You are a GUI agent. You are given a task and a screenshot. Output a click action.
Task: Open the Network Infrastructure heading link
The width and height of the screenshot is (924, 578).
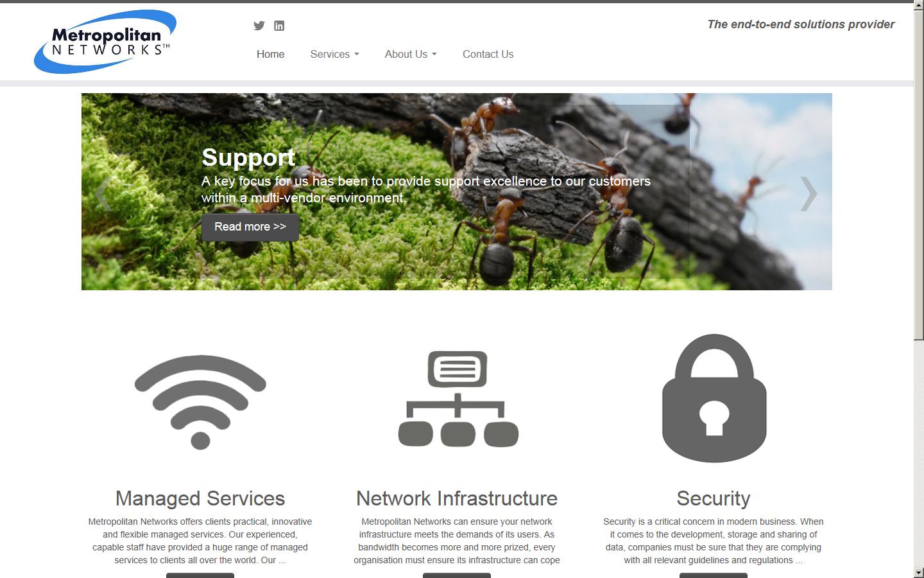coord(457,498)
